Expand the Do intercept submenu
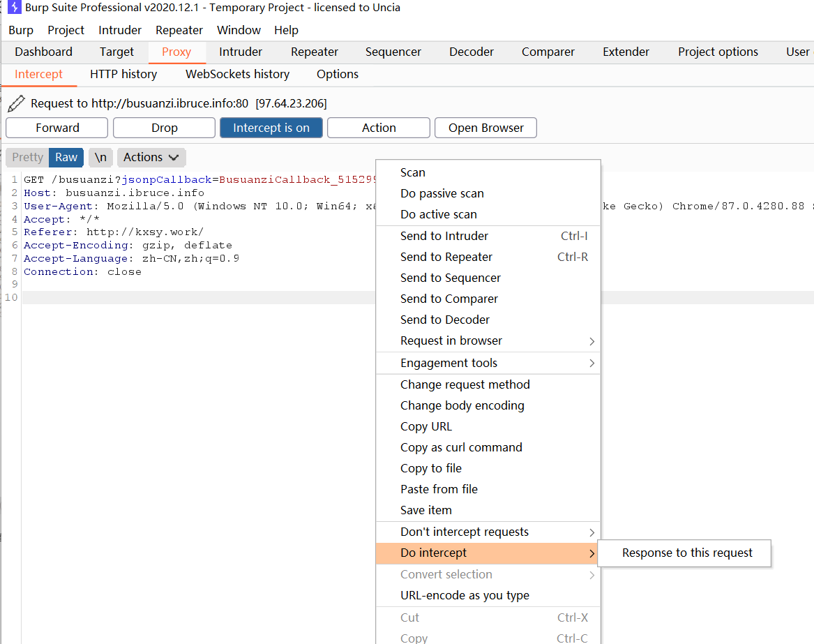This screenshot has width=814, height=644. pos(488,553)
